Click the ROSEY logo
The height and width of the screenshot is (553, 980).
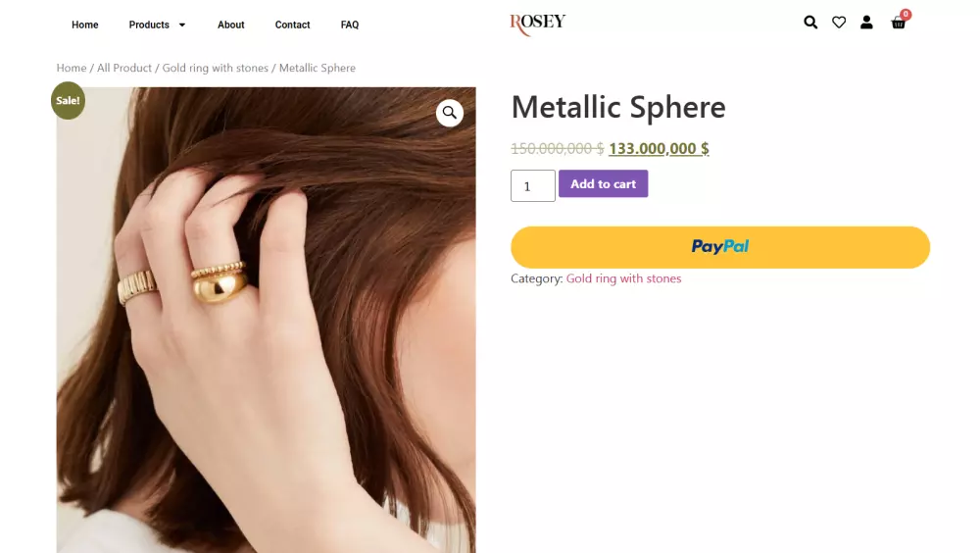click(537, 24)
